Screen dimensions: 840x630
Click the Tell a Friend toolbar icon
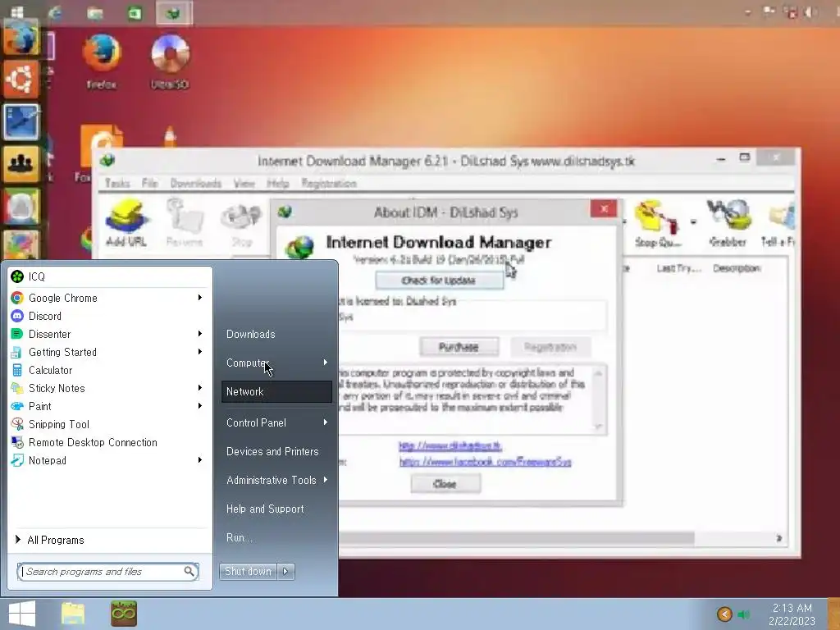coord(778,225)
